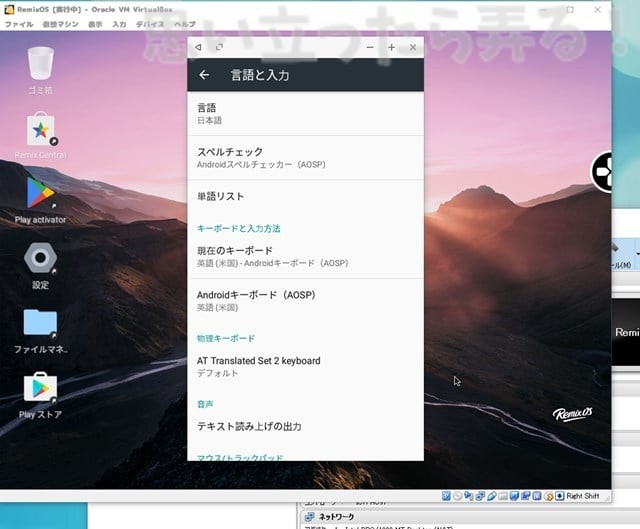This screenshot has height=529, width=640.
Task: Click video capture indicator in status bar
Action: tap(526, 496)
